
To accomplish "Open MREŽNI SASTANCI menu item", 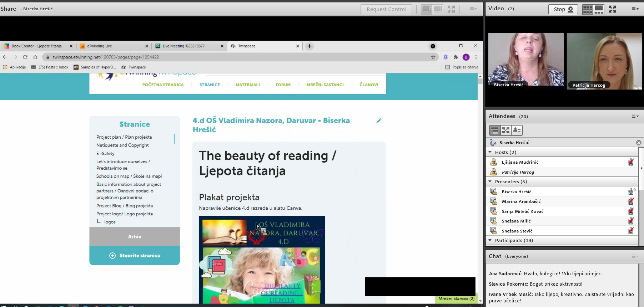I will [x=325, y=85].
